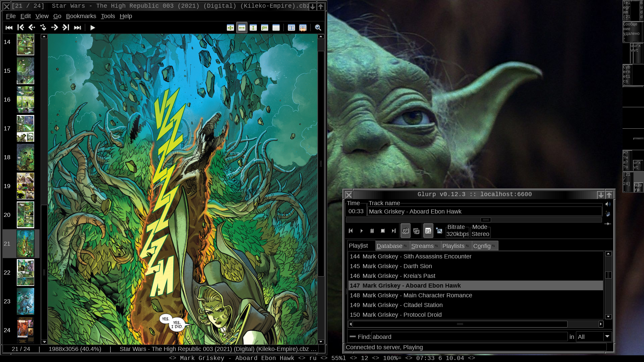644x362 pixels.
Task: Toggle playlist panel PL button
Action: coord(428,231)
